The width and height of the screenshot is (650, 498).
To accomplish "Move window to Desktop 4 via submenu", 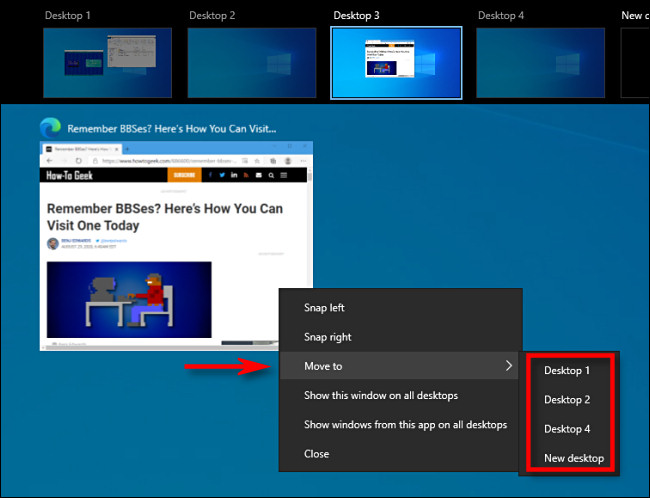I will pyautogui.click(x=569, y=429).
